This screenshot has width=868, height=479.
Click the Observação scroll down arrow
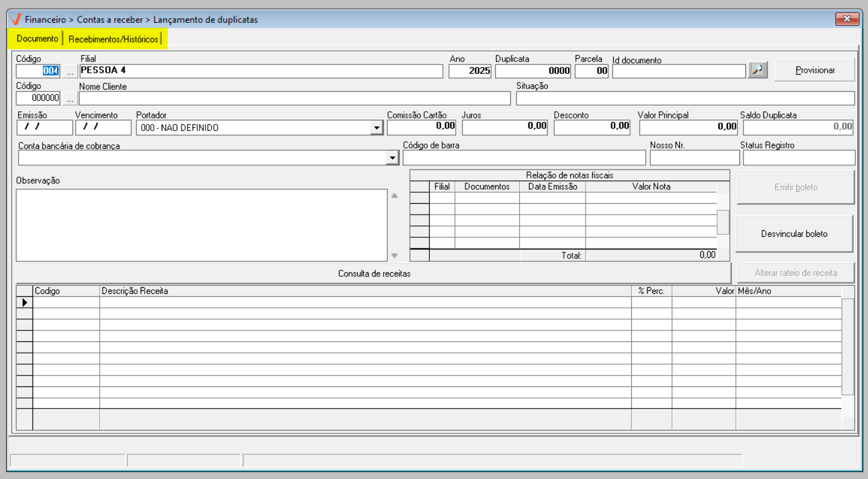click(394, 255)
